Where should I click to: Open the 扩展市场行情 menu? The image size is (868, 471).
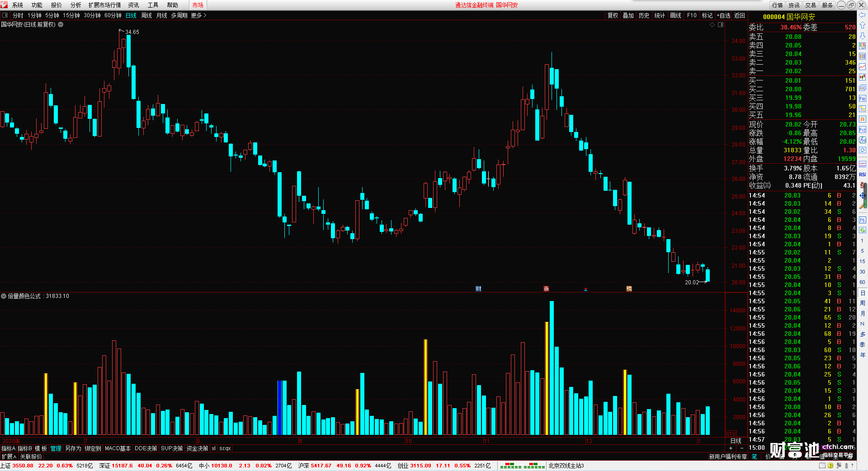tap(105, 5)
